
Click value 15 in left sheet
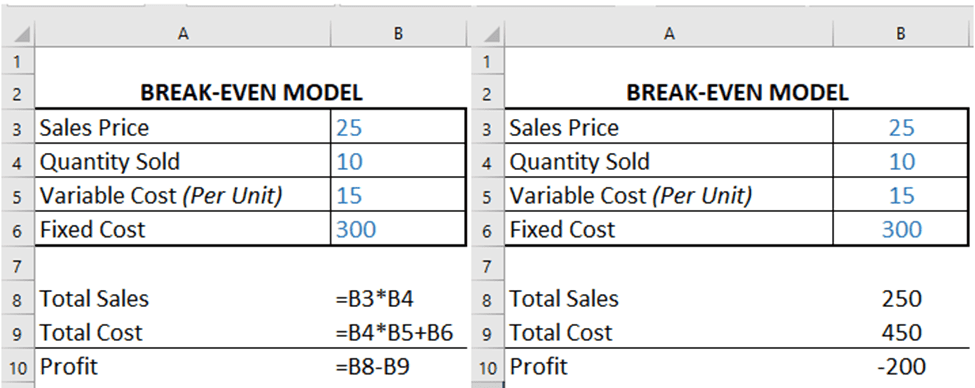(x=349, y=196)
